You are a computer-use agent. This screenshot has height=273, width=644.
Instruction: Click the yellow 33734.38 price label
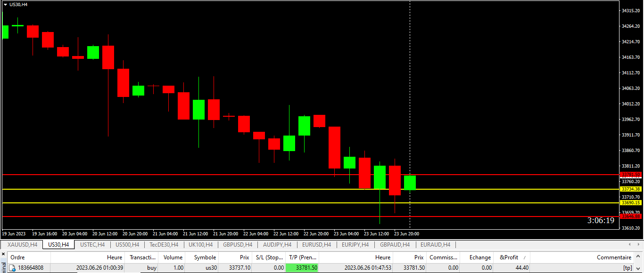631,189
